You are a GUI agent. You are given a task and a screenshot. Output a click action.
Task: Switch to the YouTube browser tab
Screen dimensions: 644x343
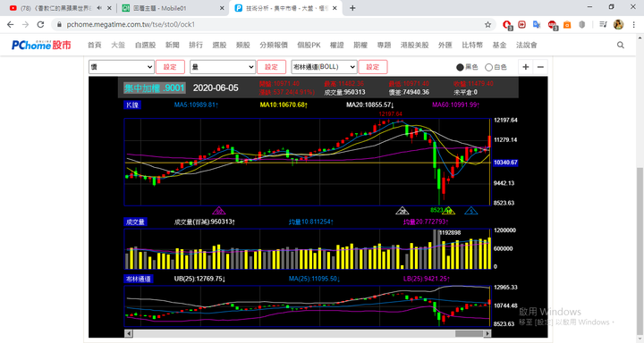pos(57,8)
